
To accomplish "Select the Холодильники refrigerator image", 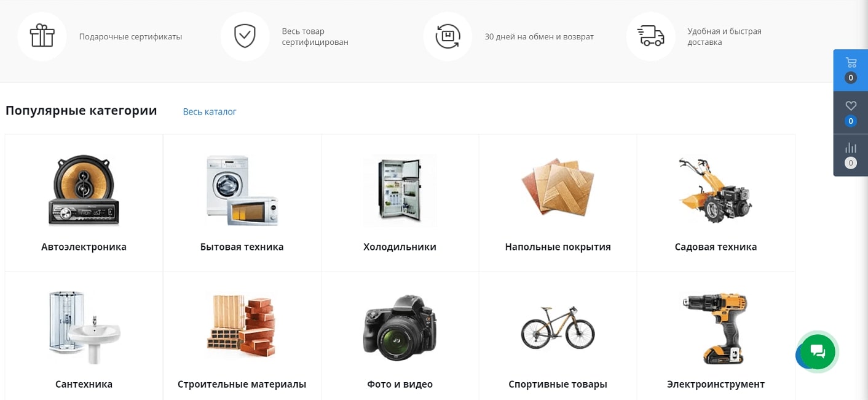I will (400, 190).
